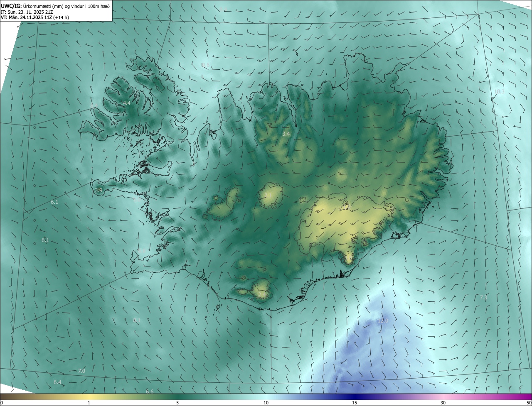532x406 pixels.
Task: Click the 30 tick on the color scale
Action: [x=443, y=403]
